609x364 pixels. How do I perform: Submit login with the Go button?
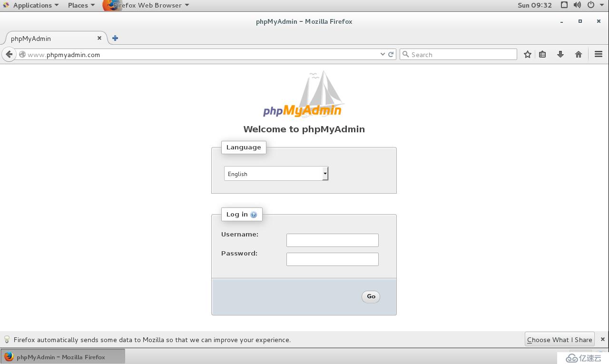click(x=371, y=296)
